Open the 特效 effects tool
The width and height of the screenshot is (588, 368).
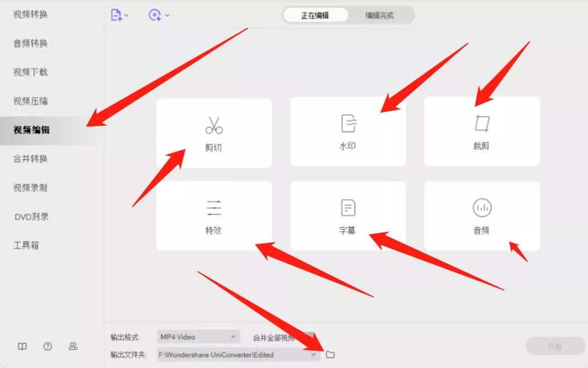(x=214, y=216)
